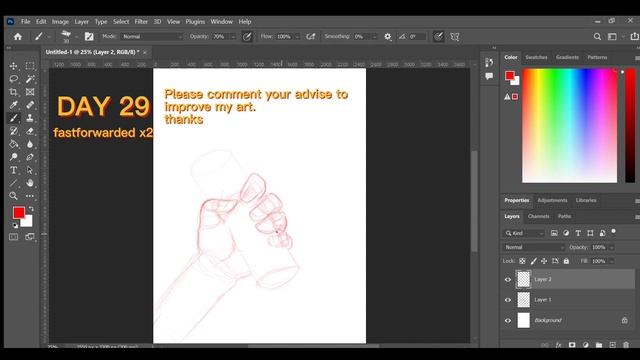This screenshot has width=640, height=360.
Task: Select the Magic Wand tool
Action: [30, 79]
